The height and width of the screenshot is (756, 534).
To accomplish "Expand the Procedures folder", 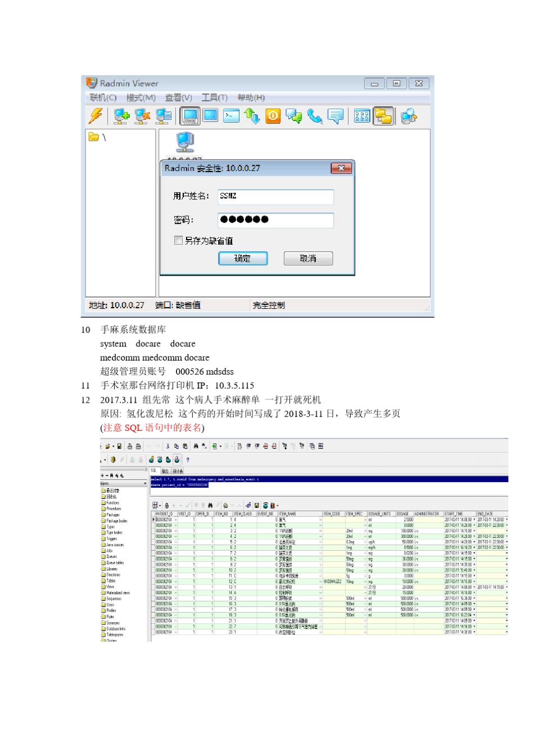I will tap(111, 508).
